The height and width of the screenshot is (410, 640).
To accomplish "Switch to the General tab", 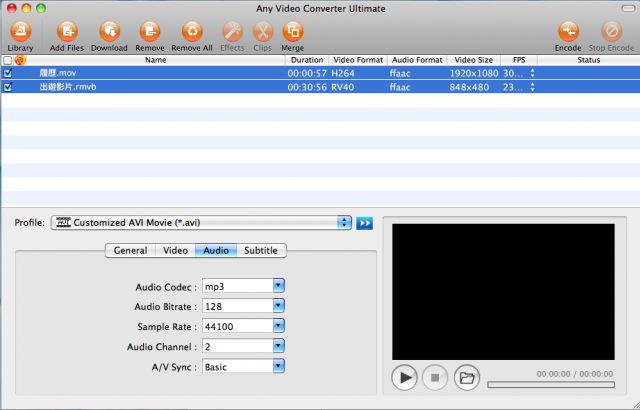I will click(x=130, y=250).
